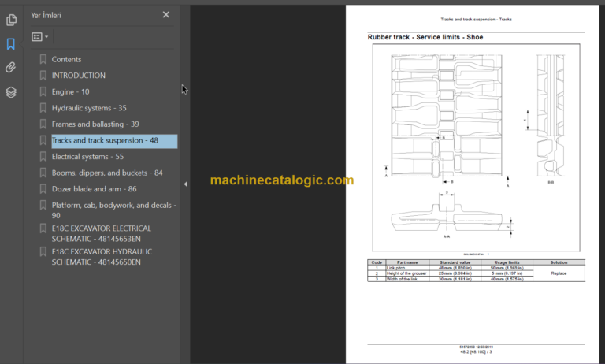Click bookmark icon beside Hydraulic Schematic entry
The height and width of the screenshot is (364, 605).
click(43, 251)
